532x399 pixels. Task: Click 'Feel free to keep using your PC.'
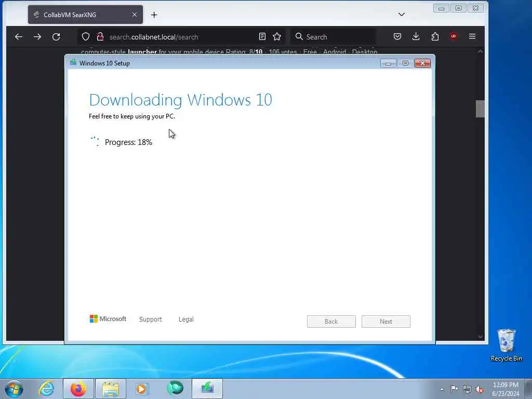pos(131,116)
